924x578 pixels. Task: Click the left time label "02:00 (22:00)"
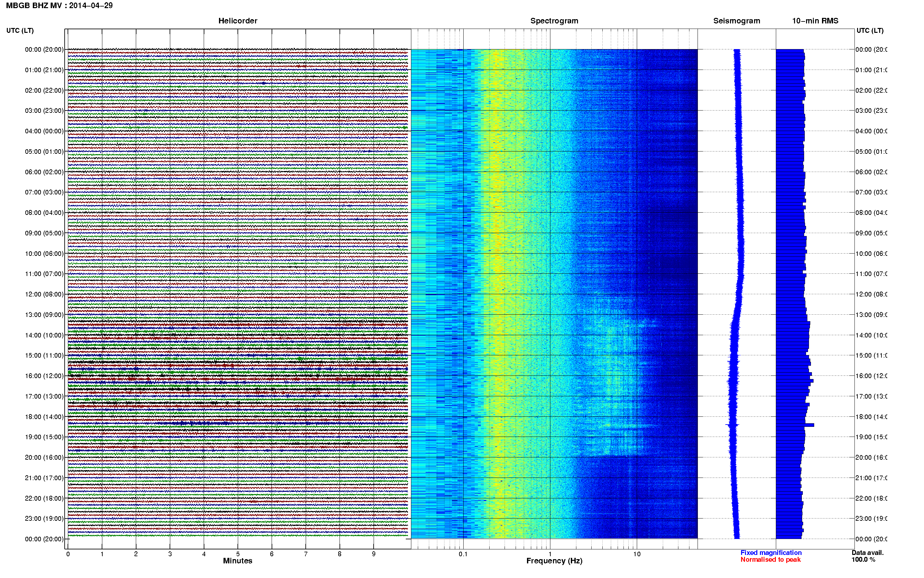[x=44, y=90]
